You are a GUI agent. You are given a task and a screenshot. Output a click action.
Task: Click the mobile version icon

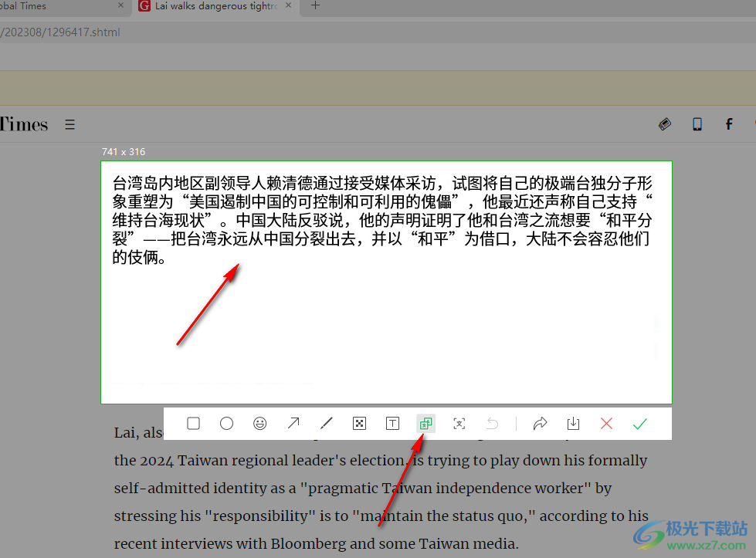coord(697,124)
